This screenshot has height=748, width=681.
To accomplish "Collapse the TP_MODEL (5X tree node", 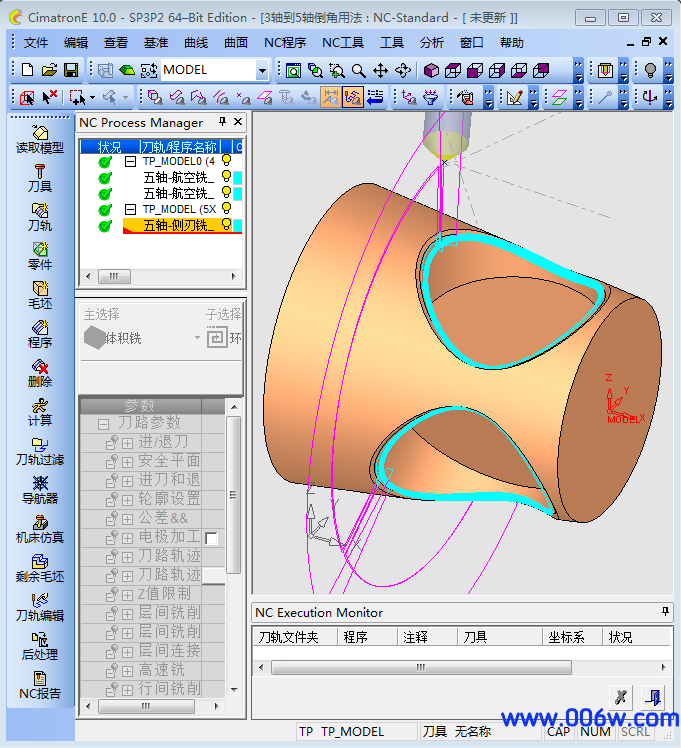I will [130, 209].
